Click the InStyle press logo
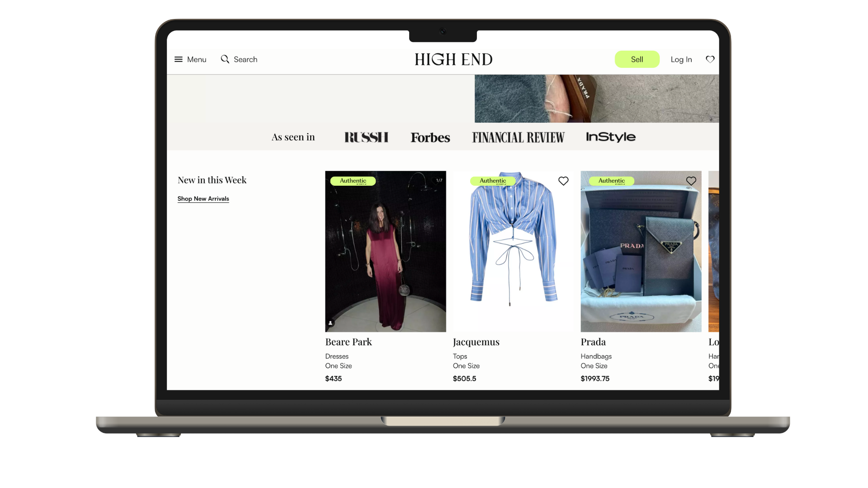Screen dimensions: 868x488 click(611, 137)
